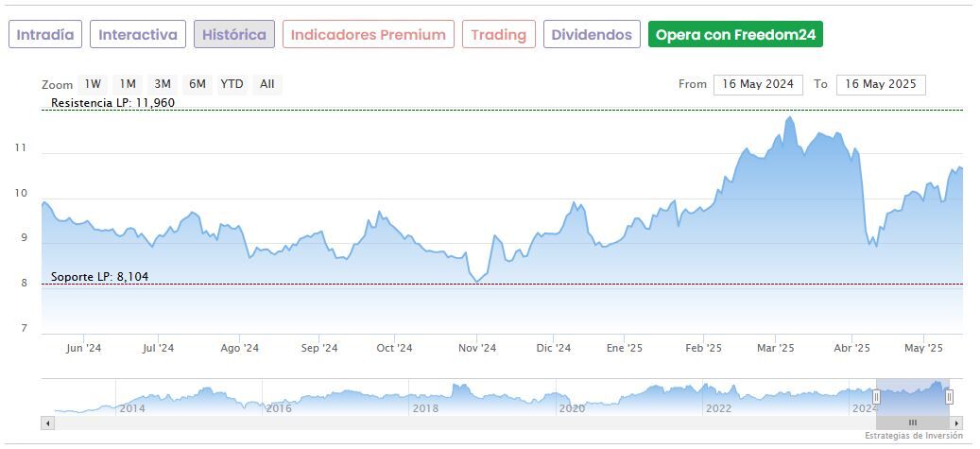
Task: Click the left range handle in navigator
Action: (876, 397)
